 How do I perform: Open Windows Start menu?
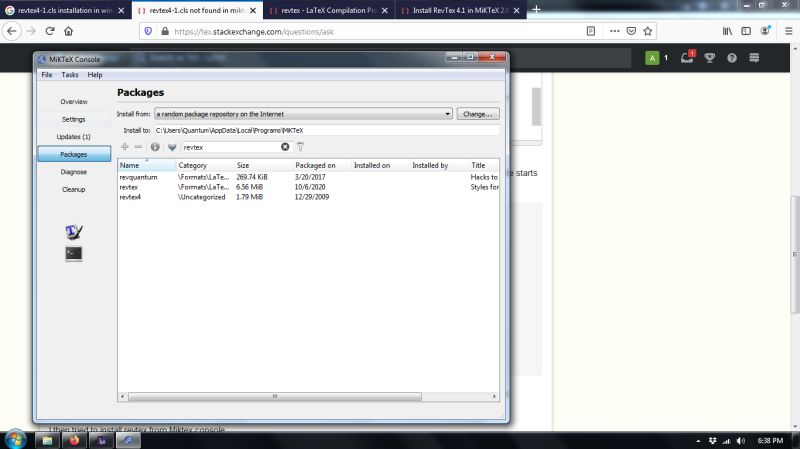click(15, 439)
